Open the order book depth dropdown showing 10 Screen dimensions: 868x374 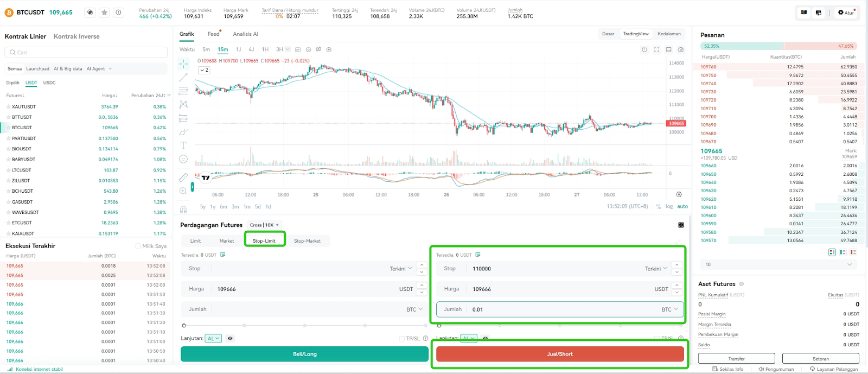click(x=778, y=264)
